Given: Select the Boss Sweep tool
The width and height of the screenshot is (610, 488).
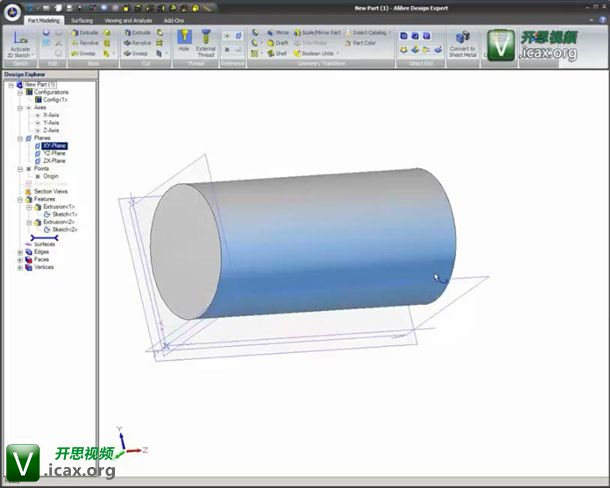Looking at the screenshot, I should pos(83,53).
